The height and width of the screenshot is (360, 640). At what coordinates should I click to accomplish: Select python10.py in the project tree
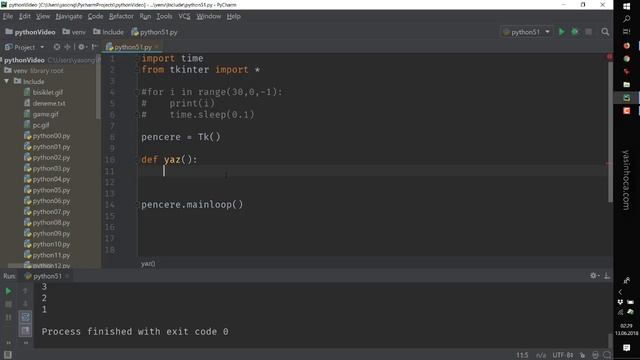pyautogui.click(x=51, y=244)
